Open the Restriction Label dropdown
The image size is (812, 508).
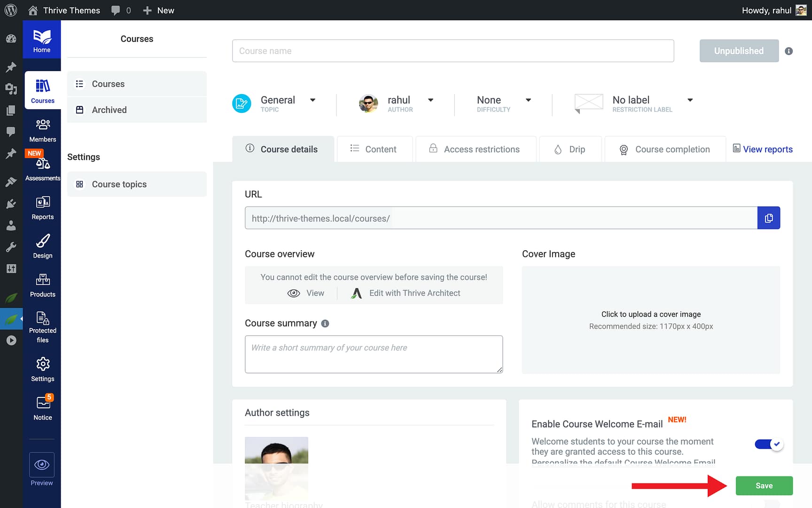[x=690, y=100]
